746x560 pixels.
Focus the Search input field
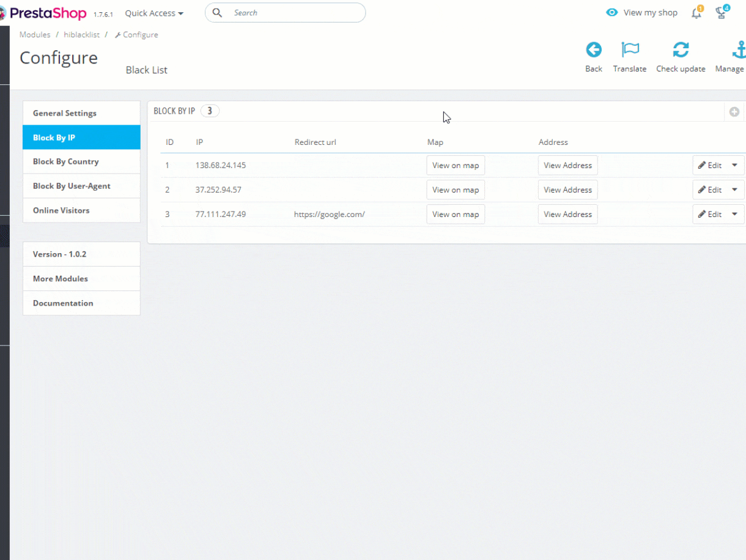(286, 13)
